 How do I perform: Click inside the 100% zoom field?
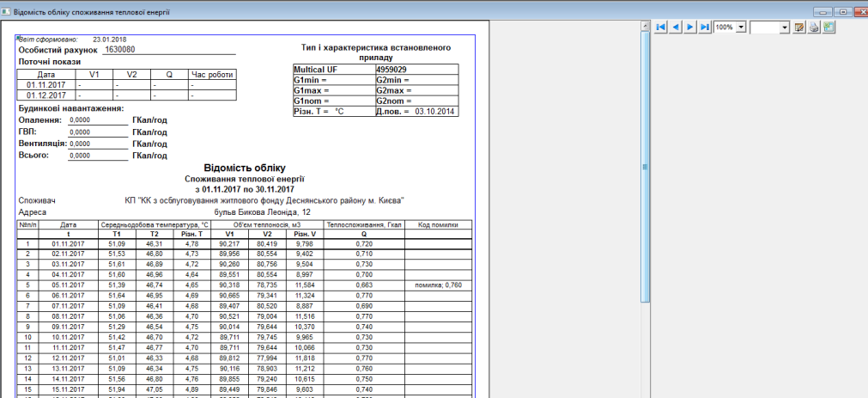point(725,28)
